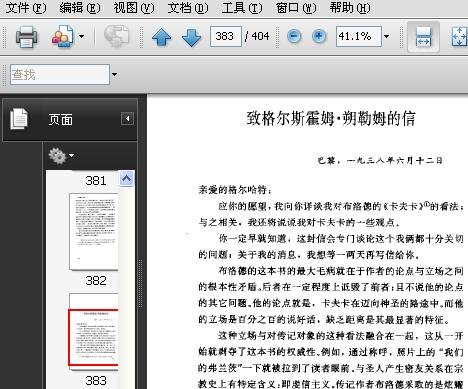Collapse the Pages panel with left arrow
The width and height of the screenshot is (468, 389).
pos(127,118)
